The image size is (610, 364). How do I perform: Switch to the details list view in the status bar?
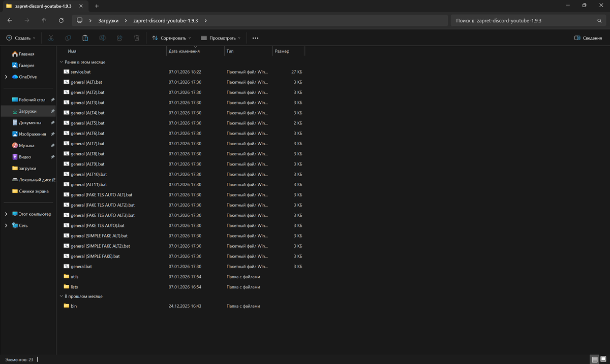(594, 359)
